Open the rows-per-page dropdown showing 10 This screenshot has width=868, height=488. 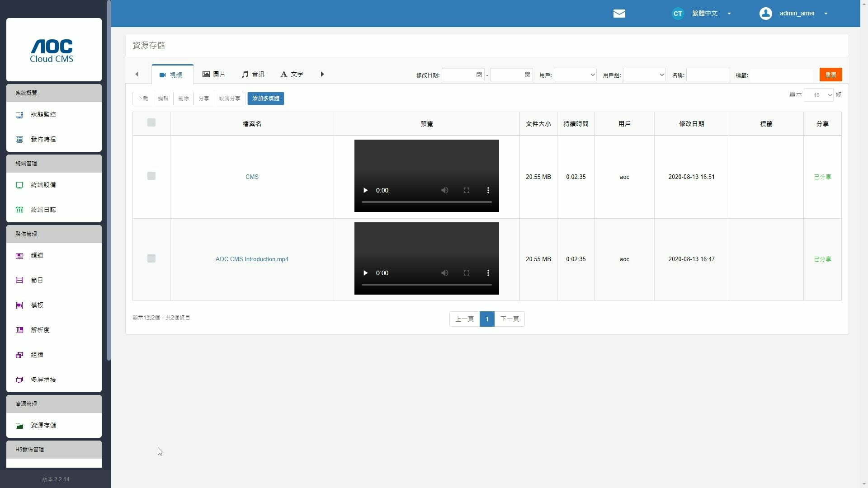818,95
